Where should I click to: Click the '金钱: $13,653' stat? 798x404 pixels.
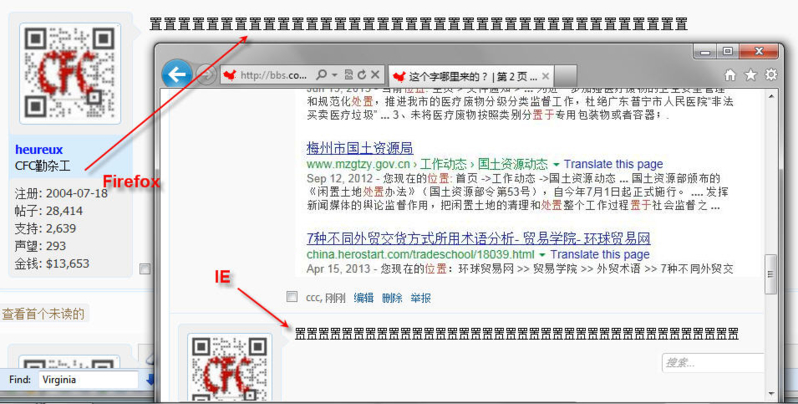[x=52, y=264]
